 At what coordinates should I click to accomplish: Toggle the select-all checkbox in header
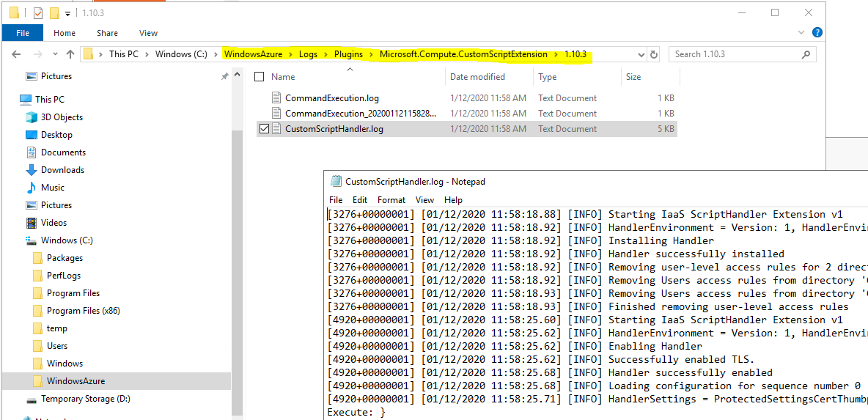point(259,77)
